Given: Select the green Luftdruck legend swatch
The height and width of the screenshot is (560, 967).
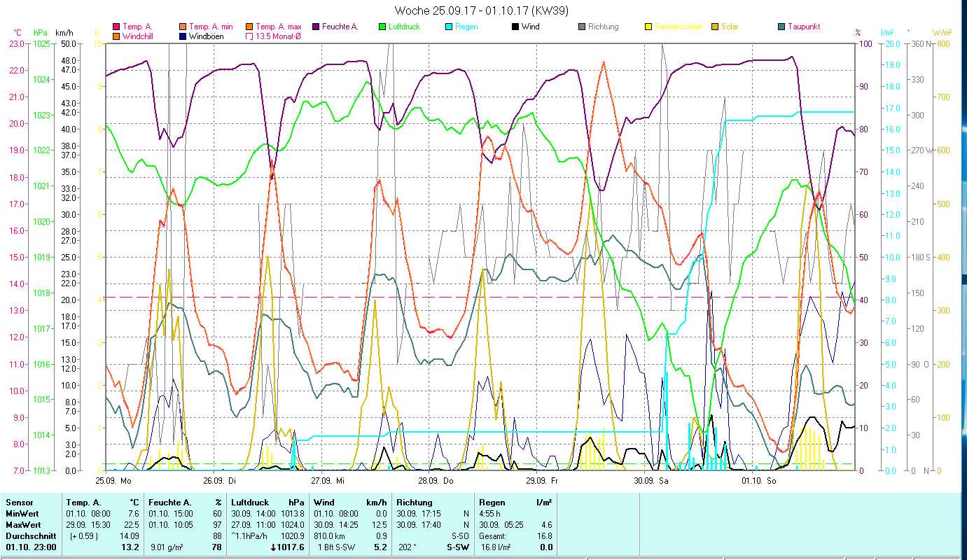Looking at the screenshot, I should pos(382,27).
